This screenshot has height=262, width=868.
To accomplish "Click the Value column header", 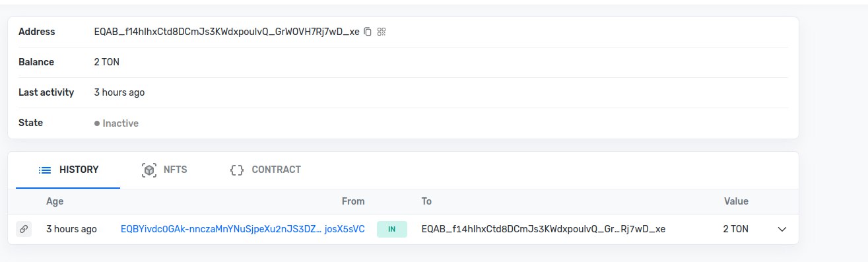I will tap(736, 201).
